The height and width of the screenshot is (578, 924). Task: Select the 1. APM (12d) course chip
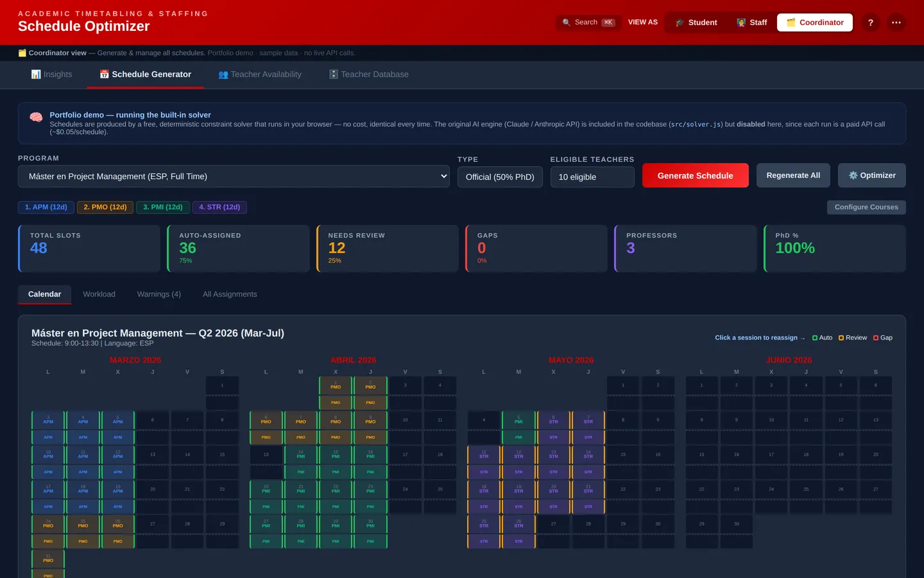(46, 207)
